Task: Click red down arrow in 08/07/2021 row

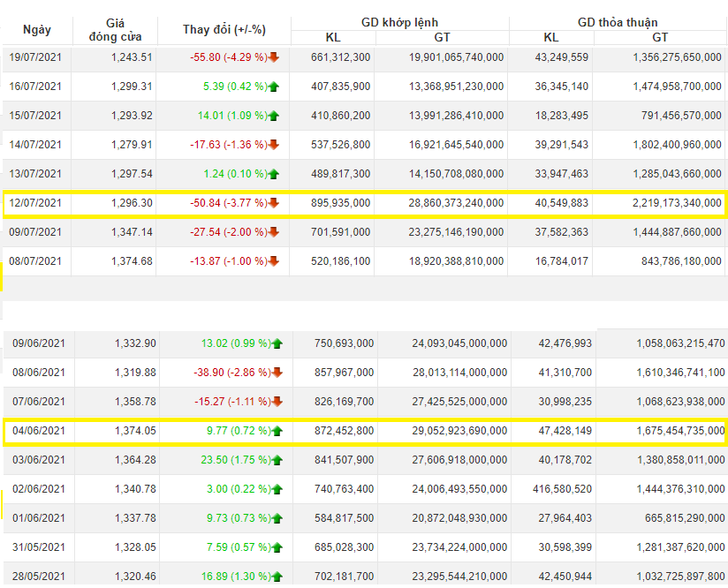Action: point(274,261)
